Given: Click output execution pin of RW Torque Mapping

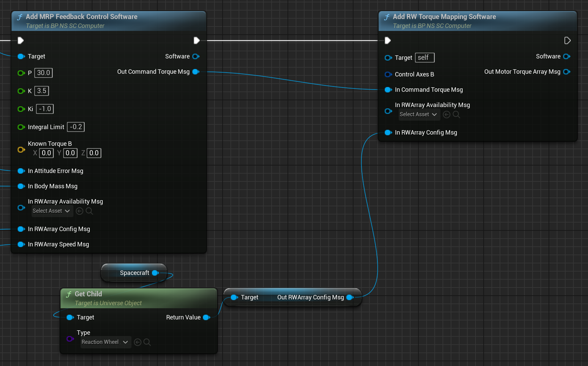Looking at the screenshot, I should [x=567, y=41].
